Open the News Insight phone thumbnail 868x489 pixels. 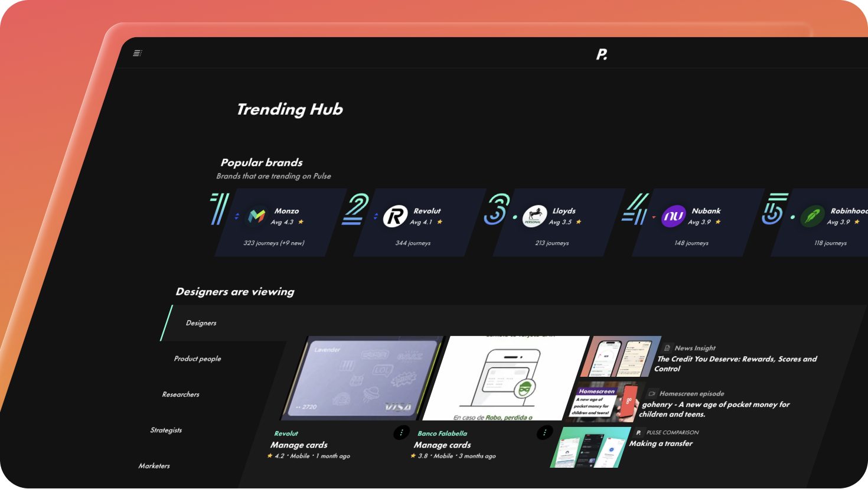click(620, 356)
